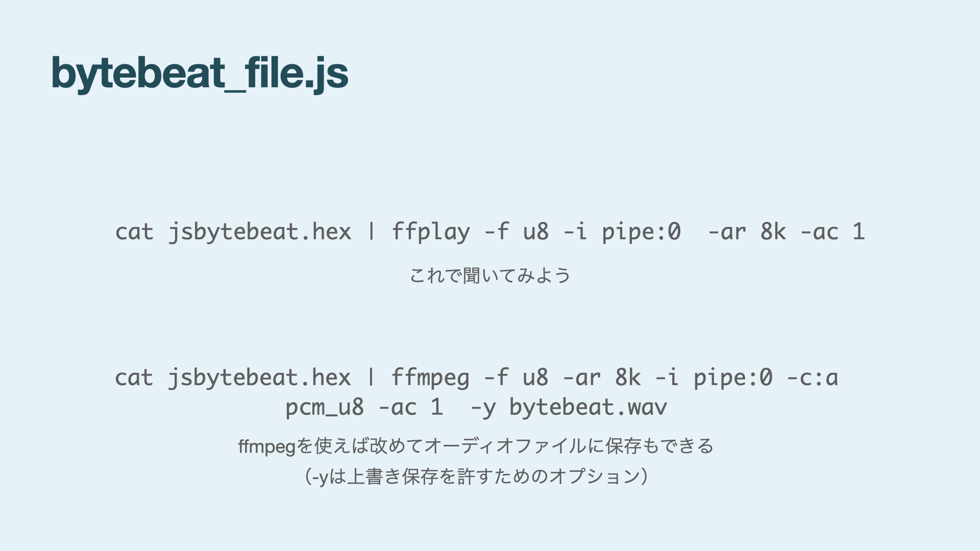
Task: Click the u8 format value in the ffplay command
Action: (536, 232)
